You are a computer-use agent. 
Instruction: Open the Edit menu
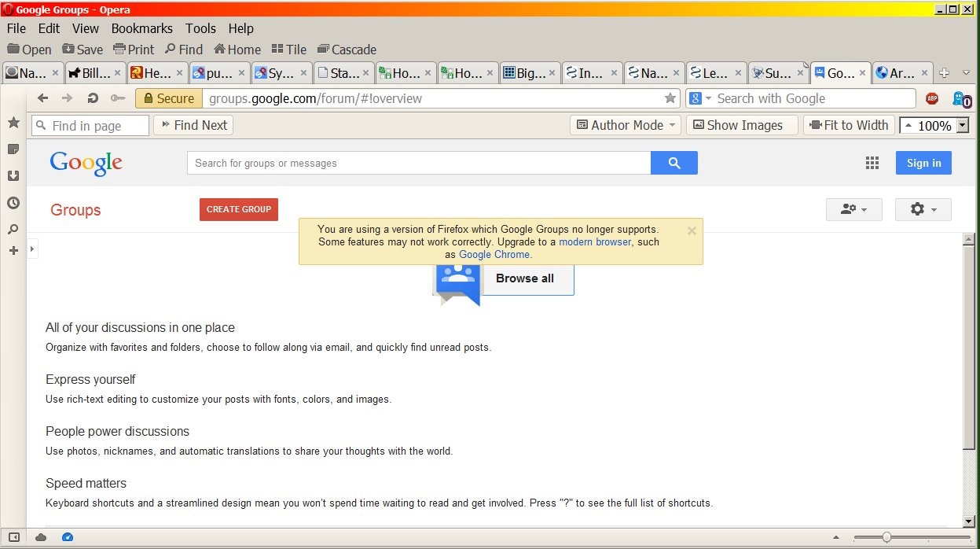(49, 28)
